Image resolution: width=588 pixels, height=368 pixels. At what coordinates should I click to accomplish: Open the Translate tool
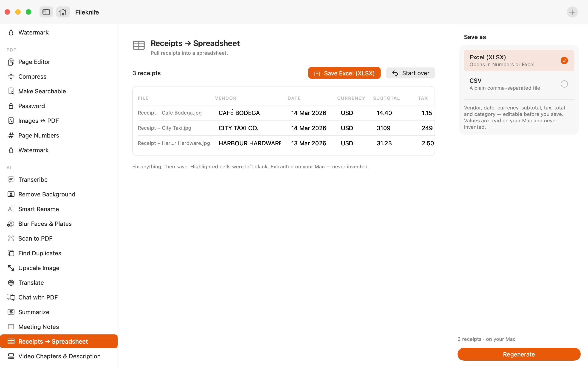point(59,283)
